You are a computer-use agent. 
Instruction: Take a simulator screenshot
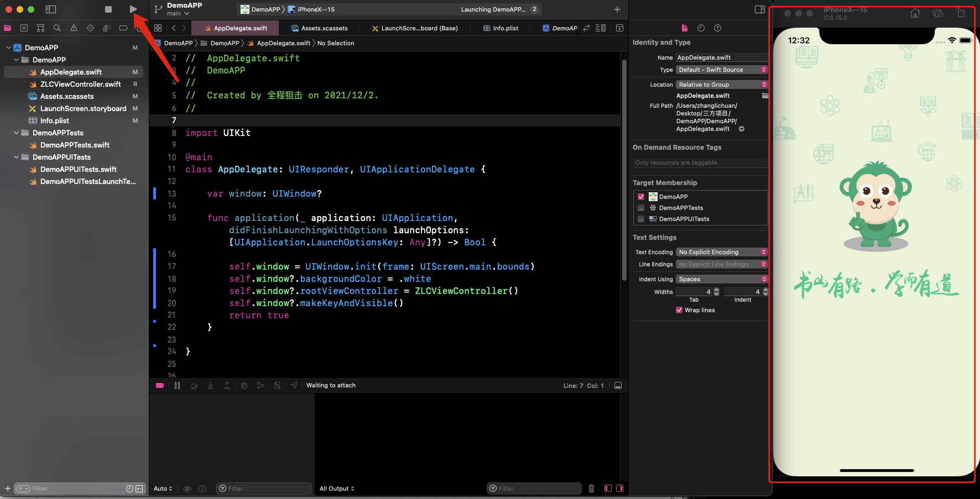[938, 13]
